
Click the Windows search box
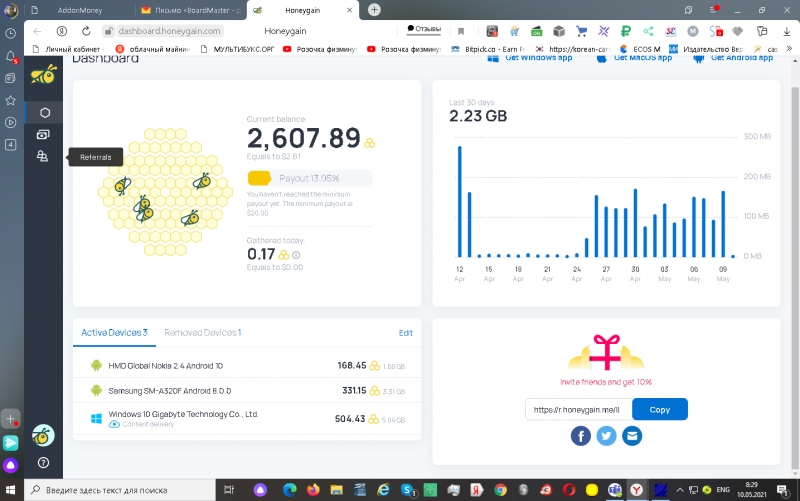click(x=120, y=490)
